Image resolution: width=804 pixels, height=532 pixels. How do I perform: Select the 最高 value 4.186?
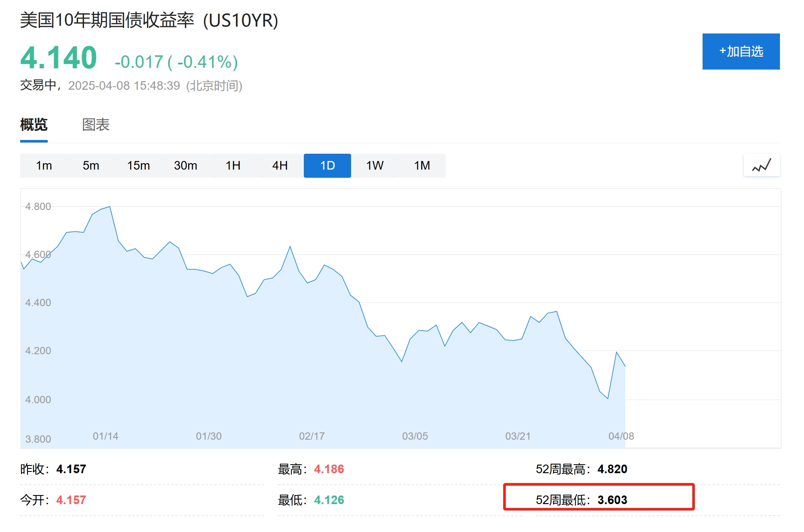pyautogui.click(x=329, y=469)
